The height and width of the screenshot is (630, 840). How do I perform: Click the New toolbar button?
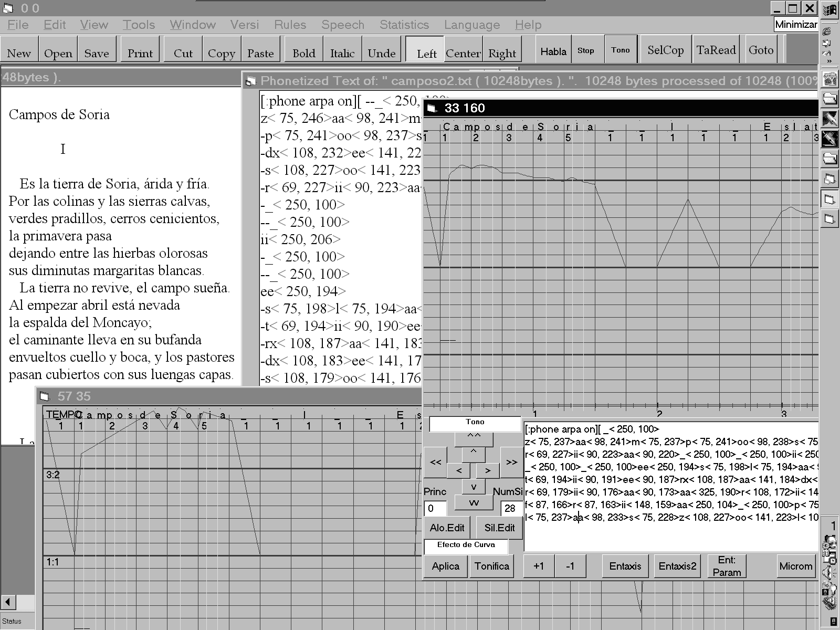coord(19,50)
